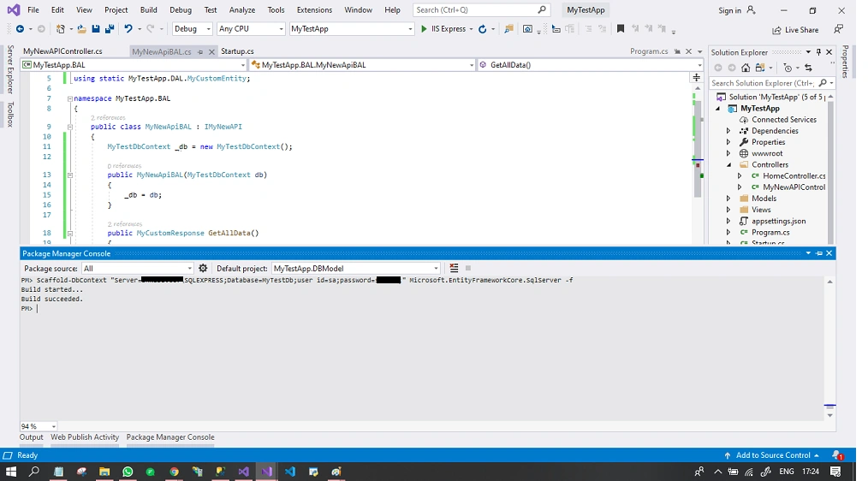Open Package Manager Console settings gear
This screenshot has height=481, width=868.
[x=203, y=268]
